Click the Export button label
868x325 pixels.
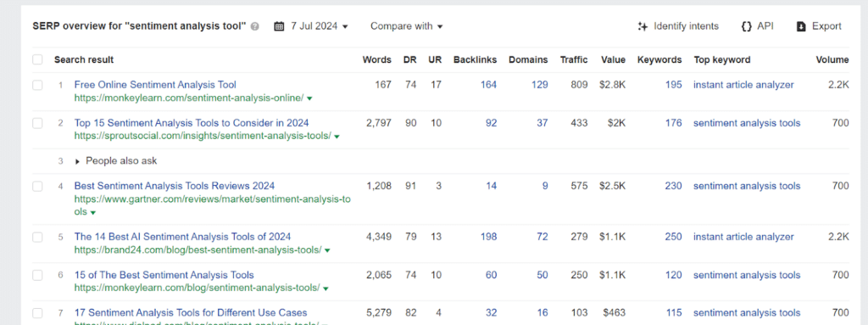point(826,26)
